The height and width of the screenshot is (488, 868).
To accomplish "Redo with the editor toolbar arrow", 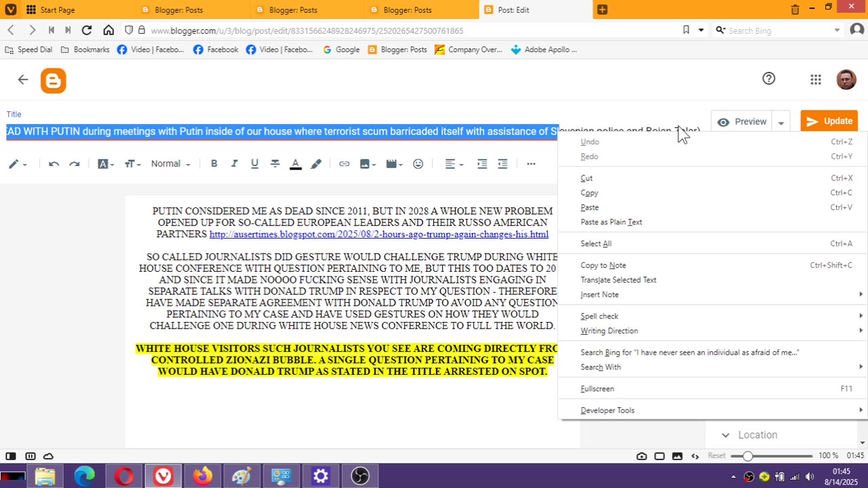I will coord(75,164).
